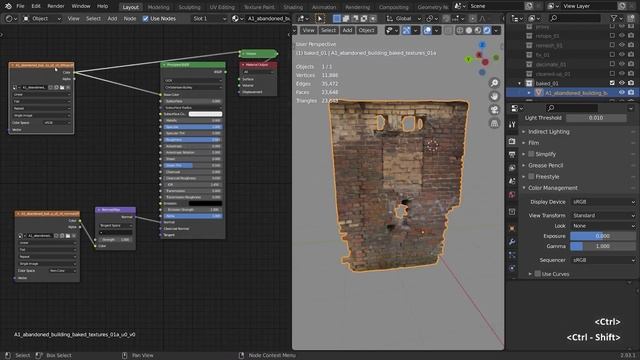Viewport: 640px width, 360px height.
Task: Hide baked_01 collection with eye icon
Action: click(x=622, y=83)
